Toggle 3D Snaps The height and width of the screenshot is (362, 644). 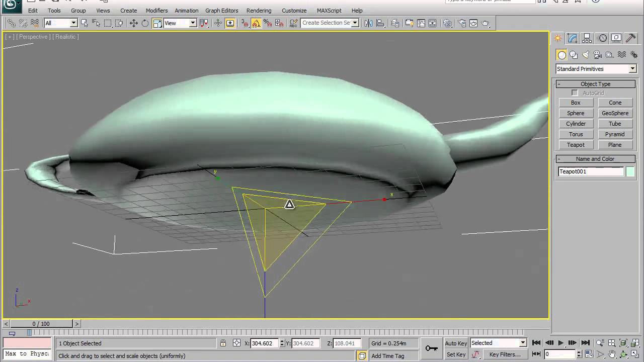click(x=245, y=23)
